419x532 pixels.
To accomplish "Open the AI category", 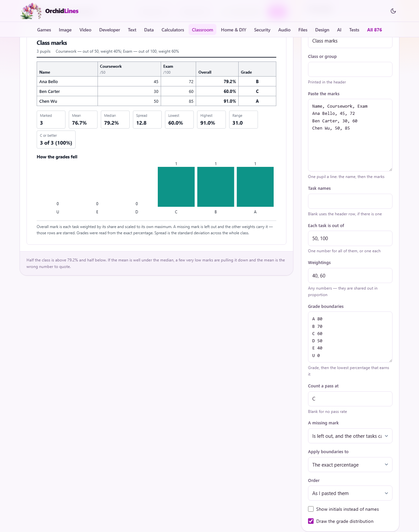I will (x=339, y=30).
